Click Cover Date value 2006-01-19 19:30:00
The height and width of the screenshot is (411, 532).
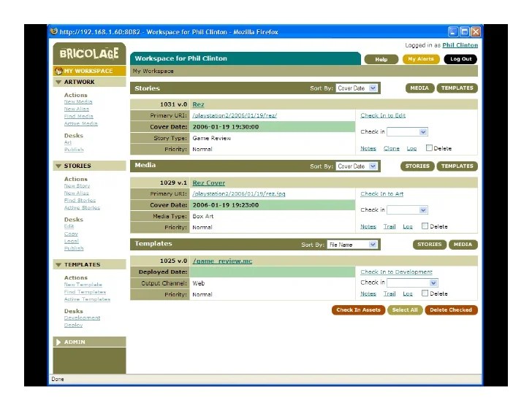(x=226, y=127)
